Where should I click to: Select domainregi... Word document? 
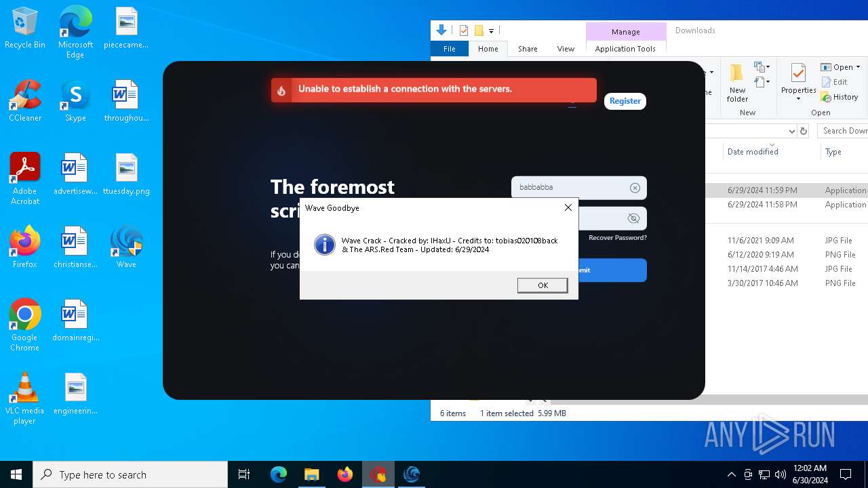click(75, 321)
